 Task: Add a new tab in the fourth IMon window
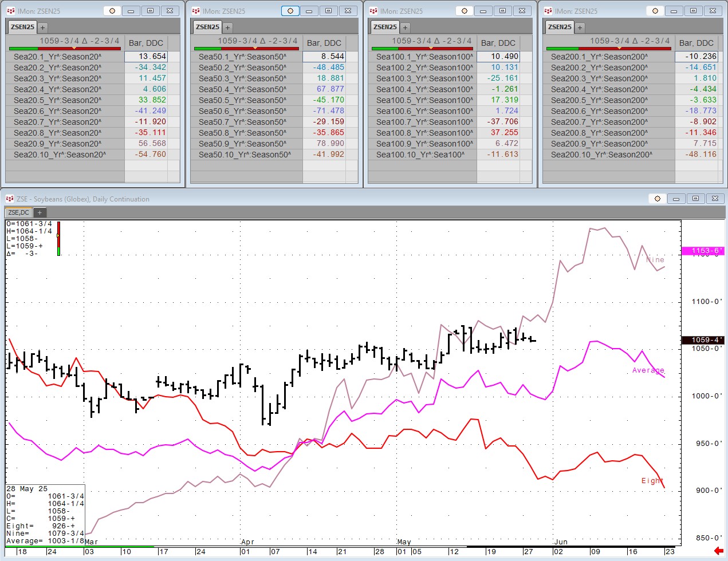tap(580, 27)
